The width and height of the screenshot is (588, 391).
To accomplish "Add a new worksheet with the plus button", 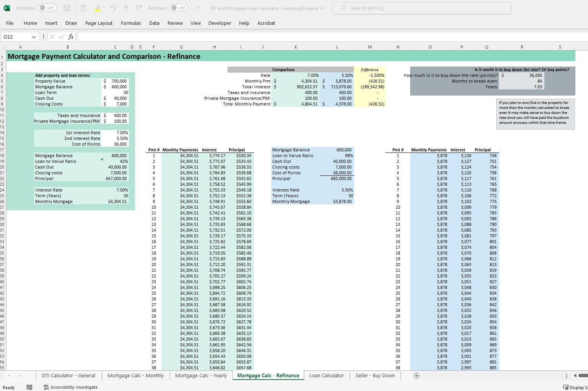I will [416, 375].
